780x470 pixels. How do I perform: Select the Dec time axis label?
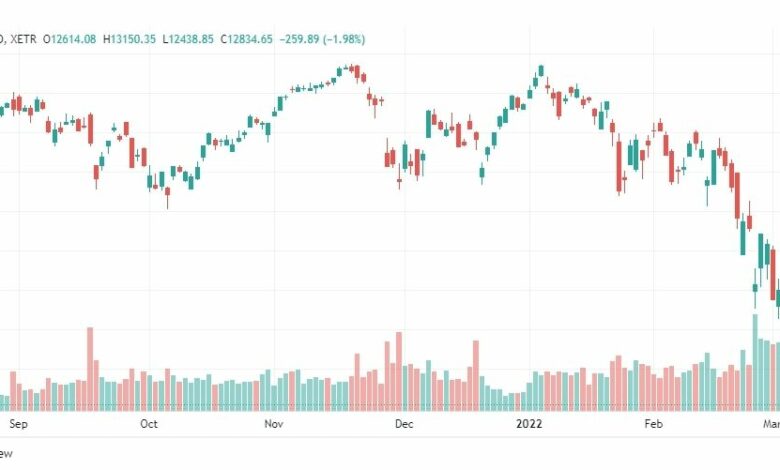(x=404, y=424)
